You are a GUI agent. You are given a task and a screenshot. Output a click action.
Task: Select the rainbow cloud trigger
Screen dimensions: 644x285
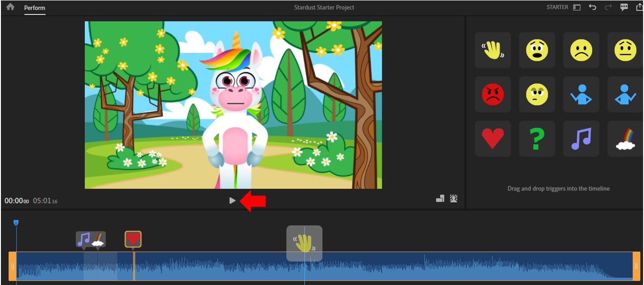pos(625,139)
